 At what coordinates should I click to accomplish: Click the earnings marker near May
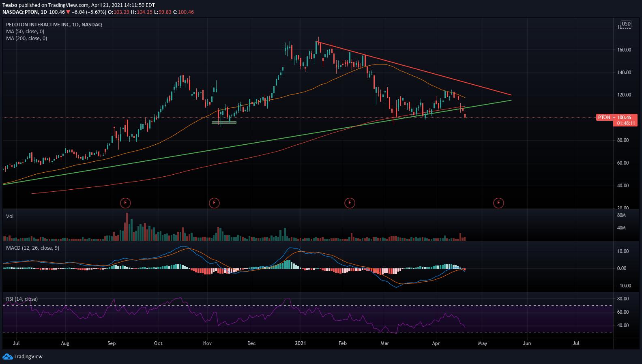coord(498,203)
